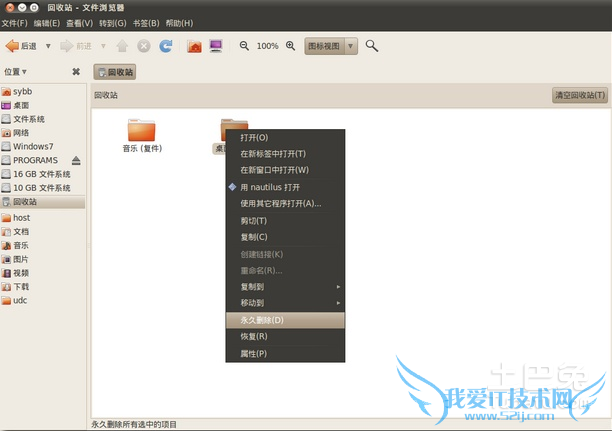Close the sidebar with the X

[x=76, y=71]
